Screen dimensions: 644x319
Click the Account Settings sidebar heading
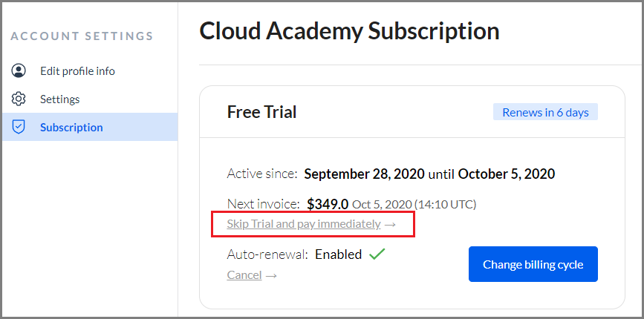tap(82, 36)
